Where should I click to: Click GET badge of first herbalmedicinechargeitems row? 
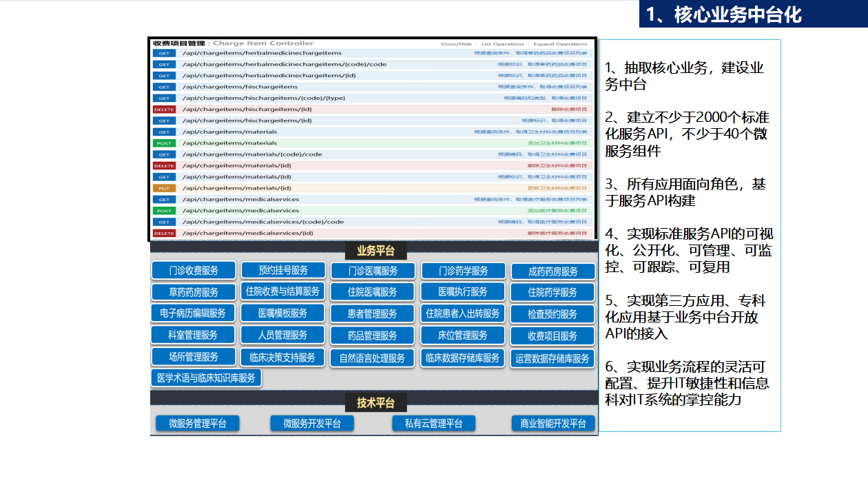164,53
